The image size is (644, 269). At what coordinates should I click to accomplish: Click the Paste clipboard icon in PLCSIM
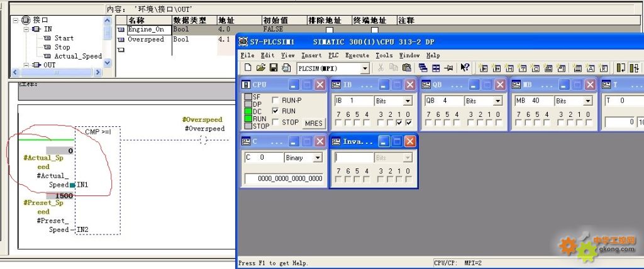point(407,68)
